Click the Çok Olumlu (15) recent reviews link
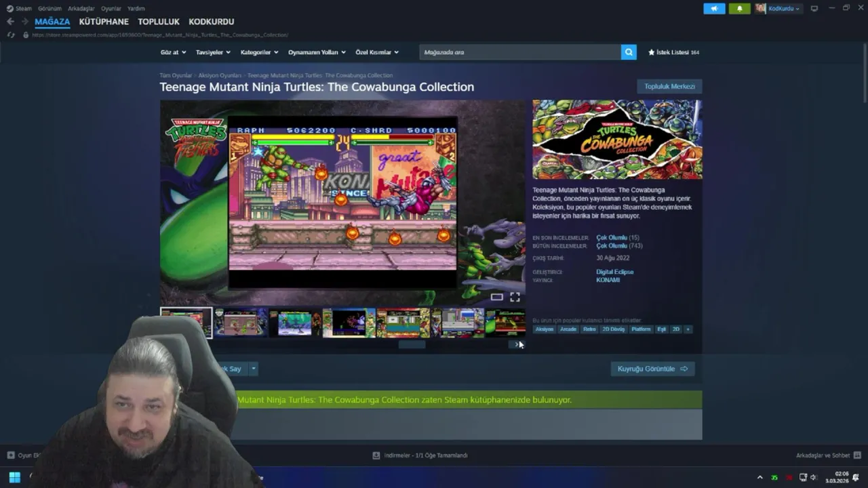 [x=618, y=238]
